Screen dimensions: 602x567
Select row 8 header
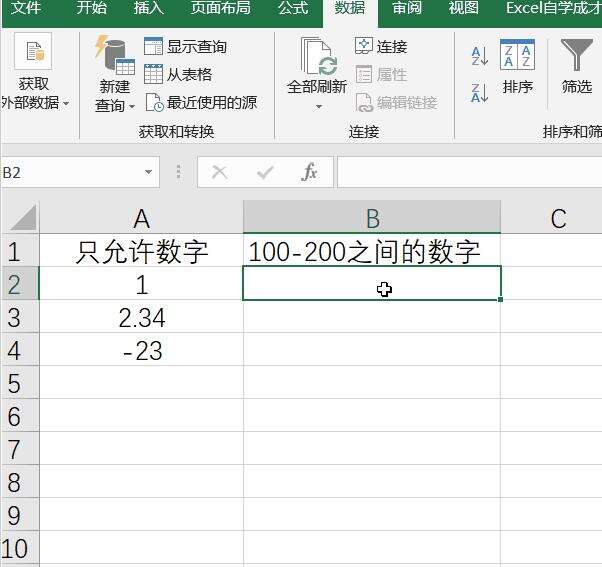[x=20, y=482]
